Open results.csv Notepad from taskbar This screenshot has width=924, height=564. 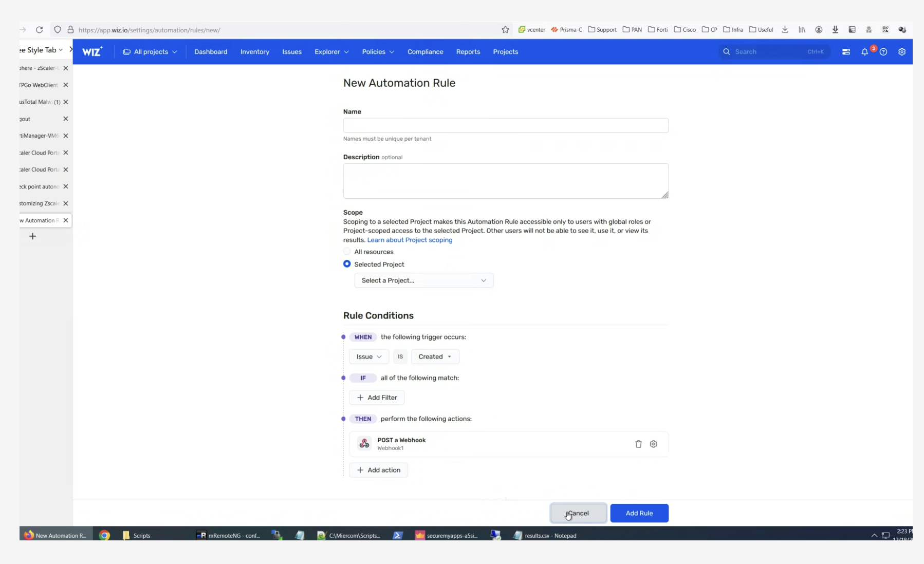click(545, 535)
